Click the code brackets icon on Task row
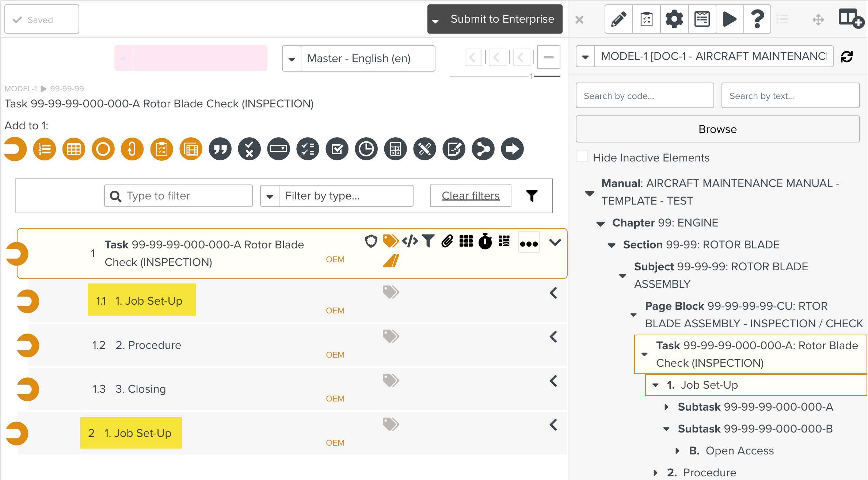 [410, 241]
